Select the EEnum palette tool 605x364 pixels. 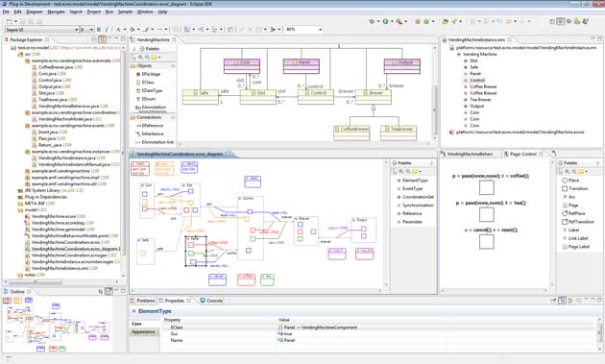[146, 99]
